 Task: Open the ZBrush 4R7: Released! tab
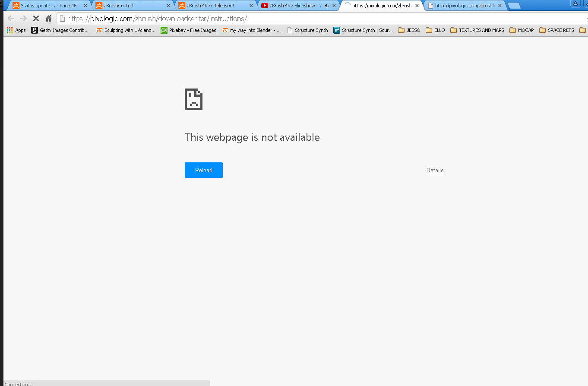[215, 6]
